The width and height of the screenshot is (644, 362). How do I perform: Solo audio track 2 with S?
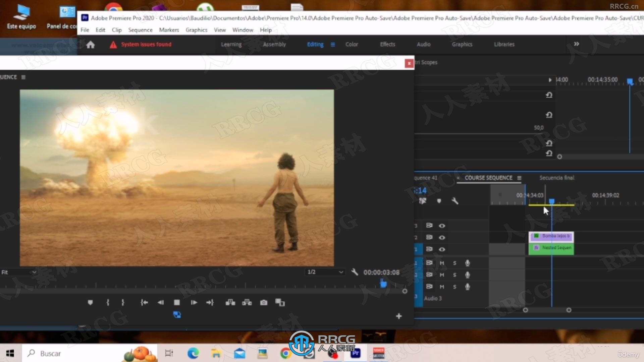[455, 275]
